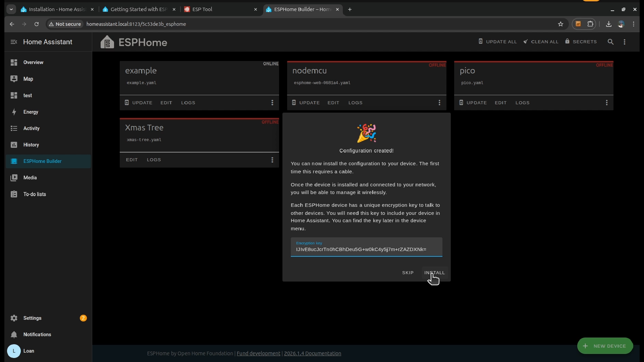Skip installation in the dialog
This screenshot has width=644, height=362.
(408, 273)
